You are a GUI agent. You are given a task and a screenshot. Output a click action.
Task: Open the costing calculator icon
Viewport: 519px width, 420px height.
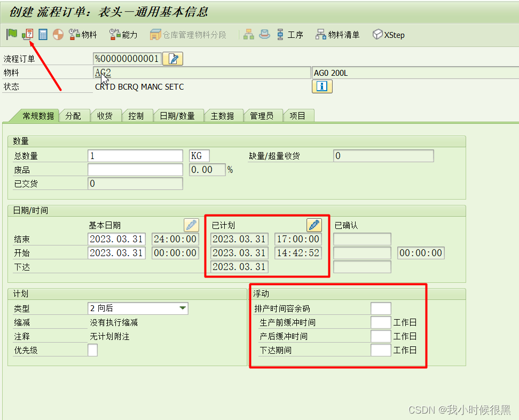43,34
